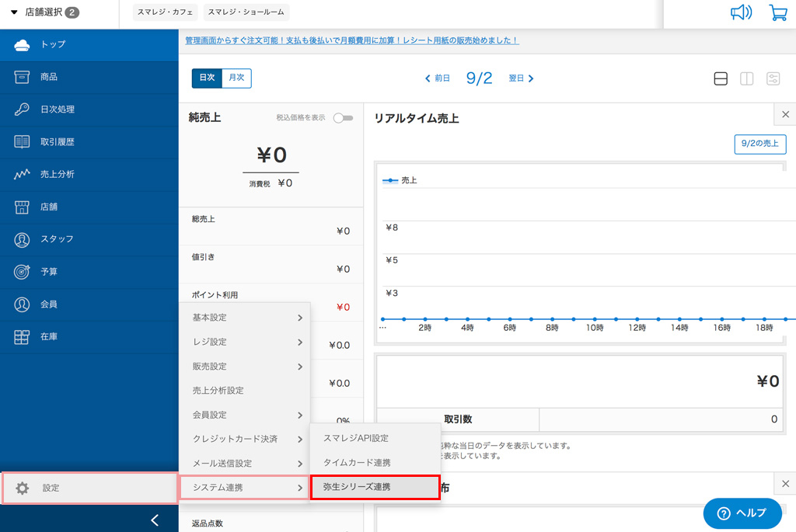This screenshot has height=532, width=796.
Task: Go to next day 翌日
Action: [522, 78]
